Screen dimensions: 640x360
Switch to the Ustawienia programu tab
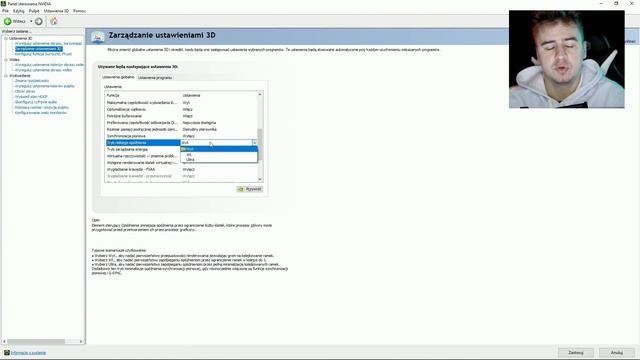155,78
